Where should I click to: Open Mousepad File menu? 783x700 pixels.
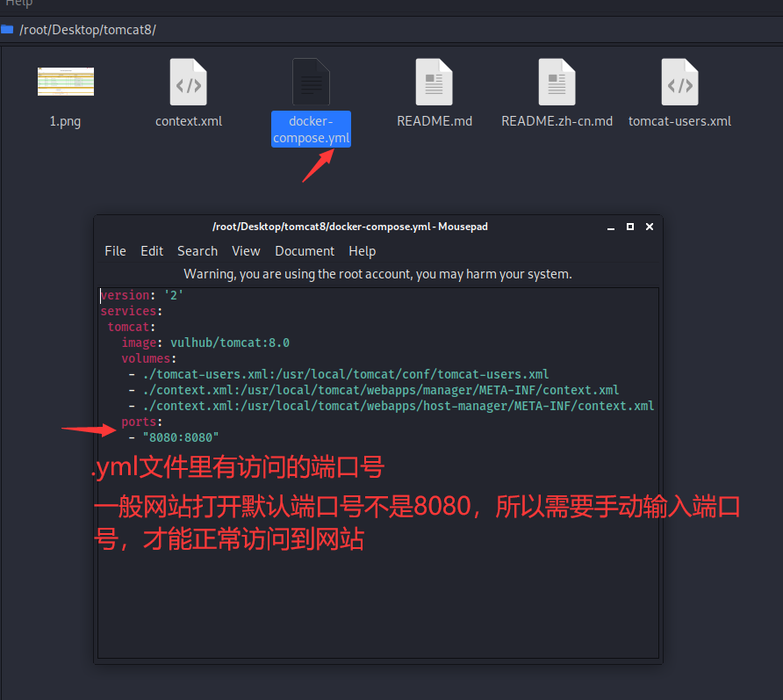(x=115, y=251)
